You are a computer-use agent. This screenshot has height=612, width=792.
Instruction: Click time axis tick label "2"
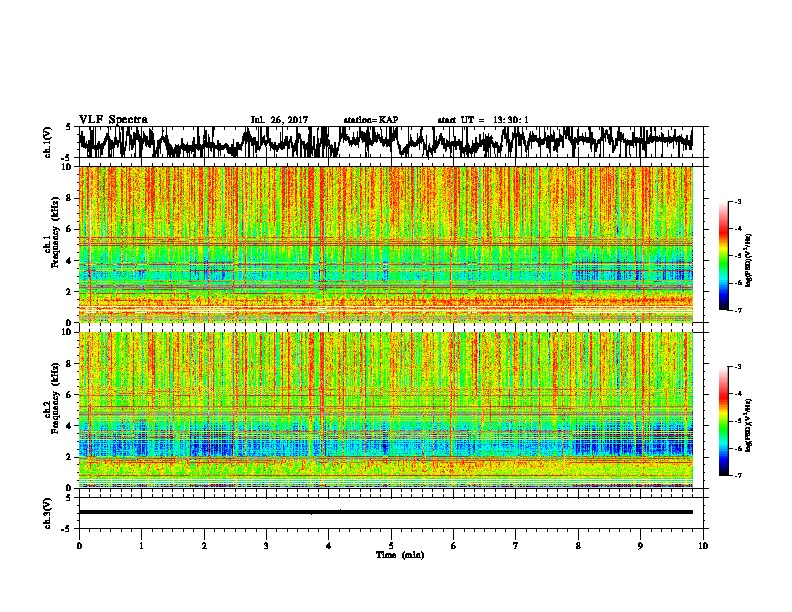tap(204, 546)
